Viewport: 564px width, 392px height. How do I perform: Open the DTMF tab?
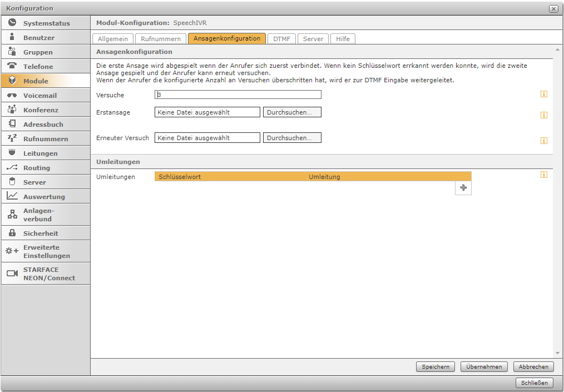[x=281, y=39]
